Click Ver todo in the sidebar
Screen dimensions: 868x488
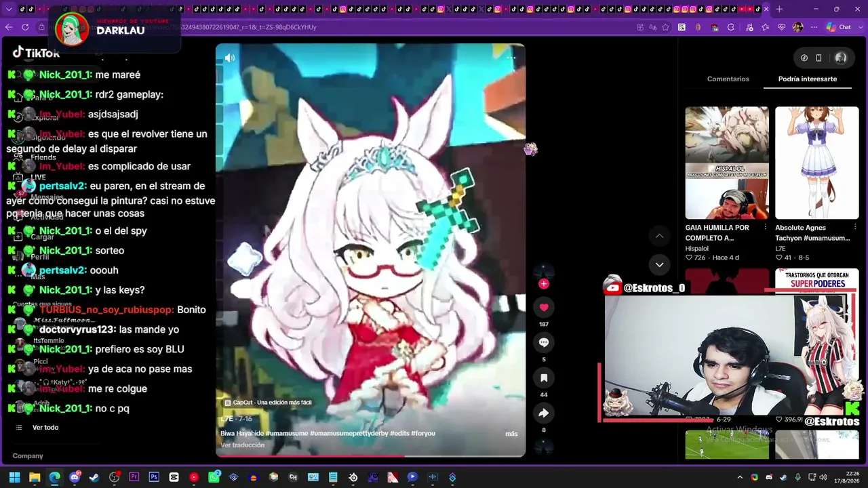(45, 428)
